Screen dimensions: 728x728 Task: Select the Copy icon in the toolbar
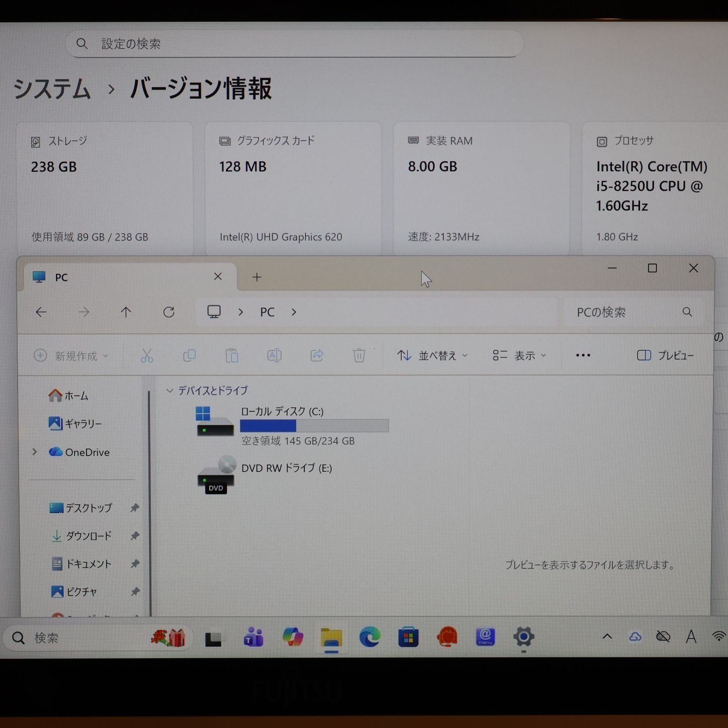189,356
